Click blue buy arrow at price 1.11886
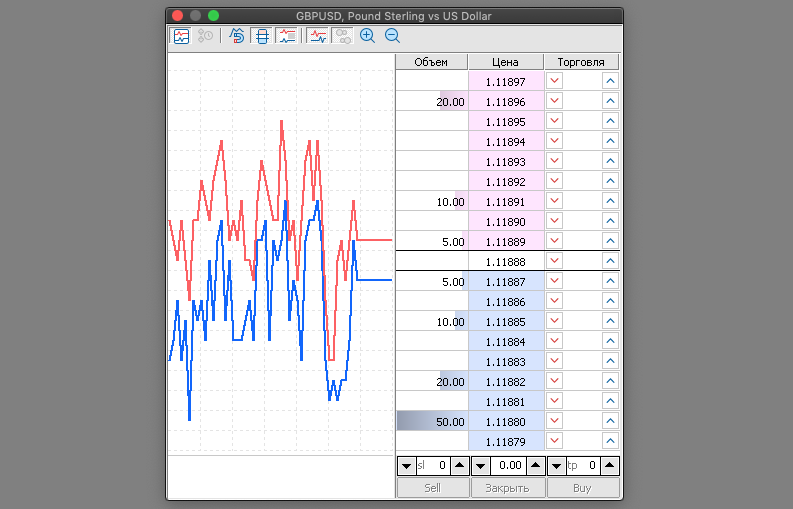The height and width of the screenshot is (509, 793). tap(610, 301)
